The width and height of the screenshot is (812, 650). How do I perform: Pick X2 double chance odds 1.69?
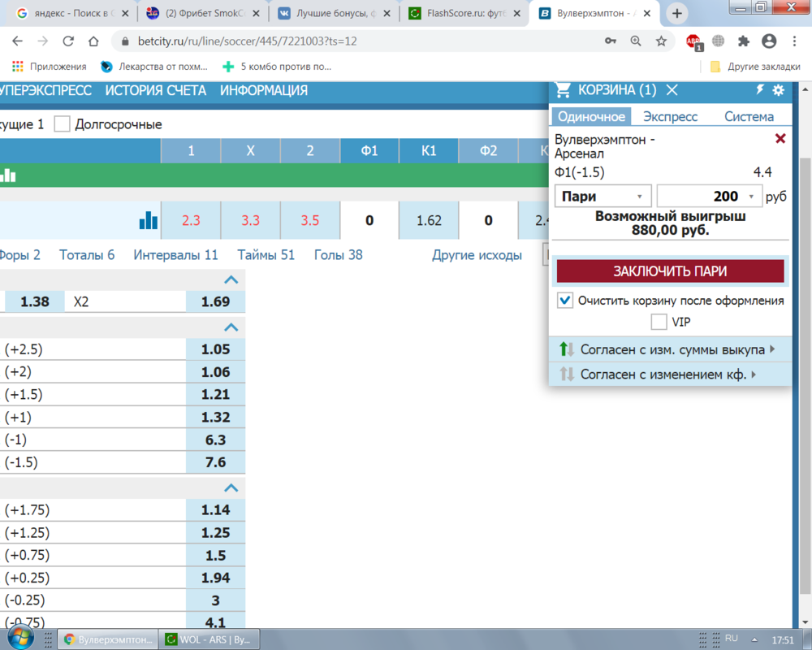point(215,301)
